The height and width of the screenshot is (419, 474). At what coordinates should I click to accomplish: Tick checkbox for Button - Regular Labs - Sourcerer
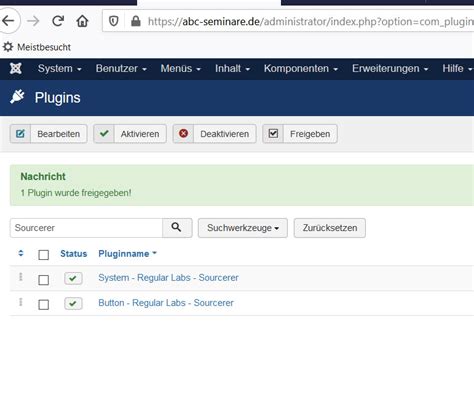tap(44, 304)
